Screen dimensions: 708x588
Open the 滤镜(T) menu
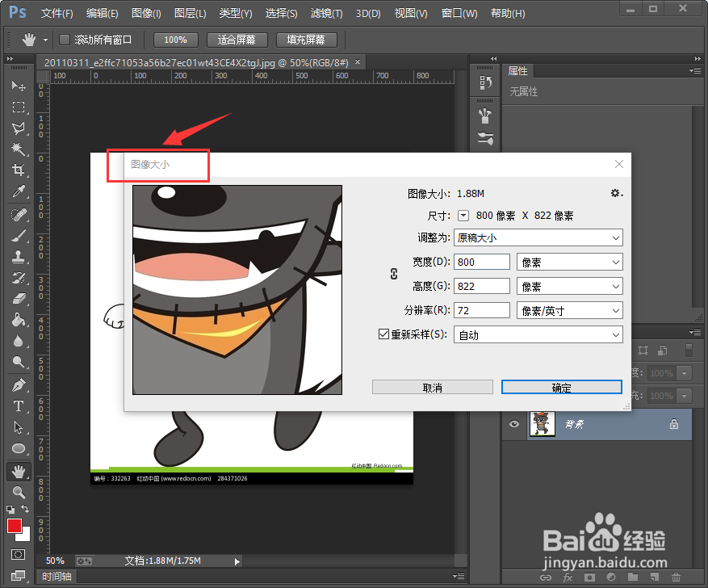pyautogui.click(x=326, y=14)
